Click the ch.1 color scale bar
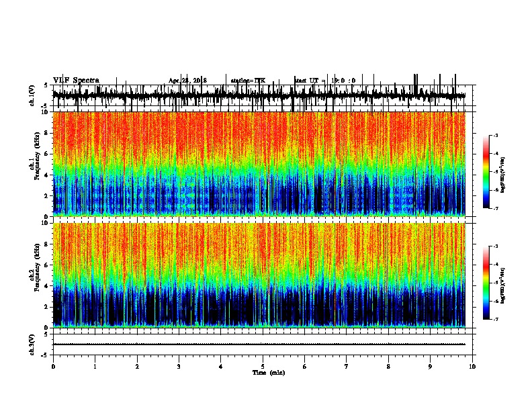 486,172
